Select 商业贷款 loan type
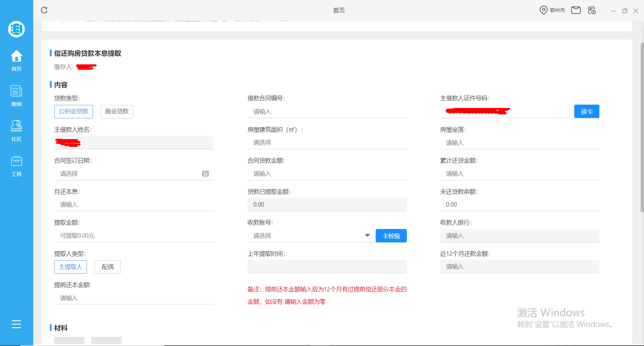 click(116, 111)
